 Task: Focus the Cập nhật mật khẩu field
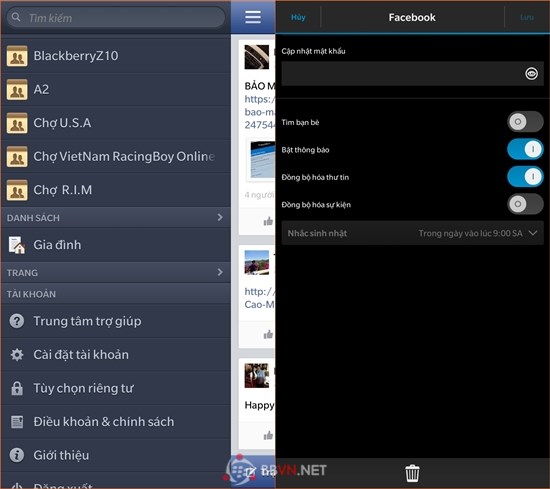pyautogui.click(x=412, y=74)
